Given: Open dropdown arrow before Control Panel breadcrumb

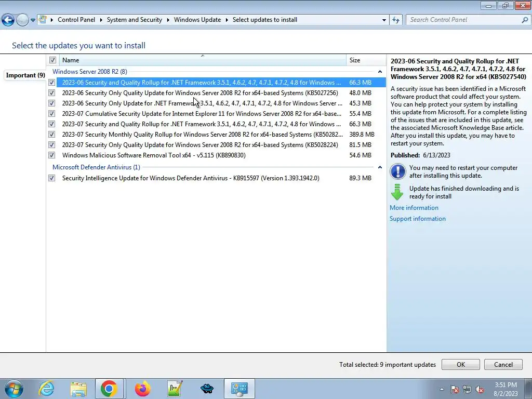Looking at the screenshot, I should pos(52,20).
